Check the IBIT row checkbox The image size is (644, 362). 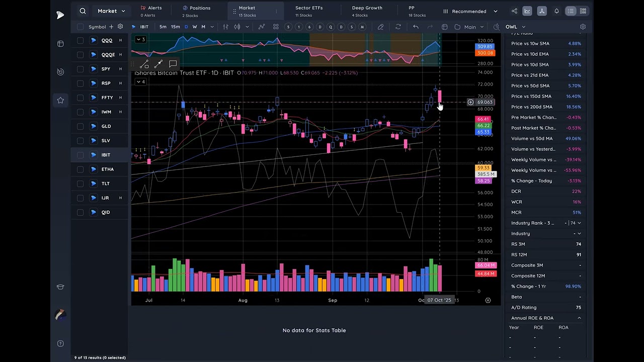pyautogui.click(x=80, y=155)
